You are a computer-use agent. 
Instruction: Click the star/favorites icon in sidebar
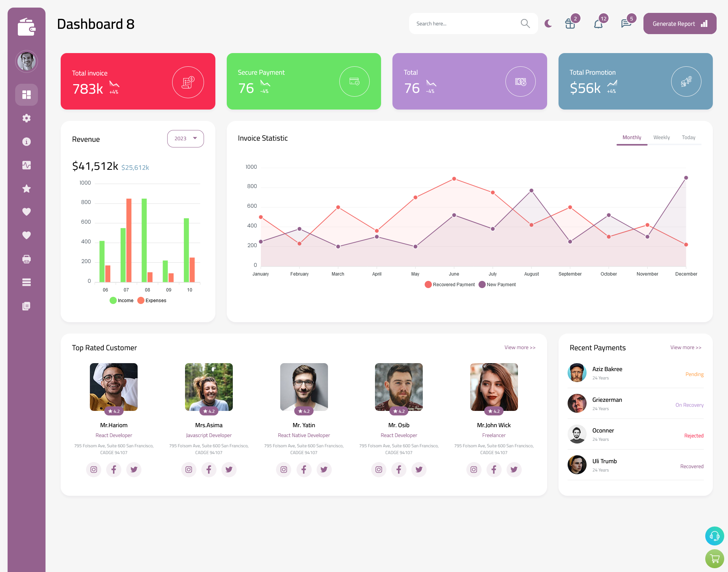(27, 188)
